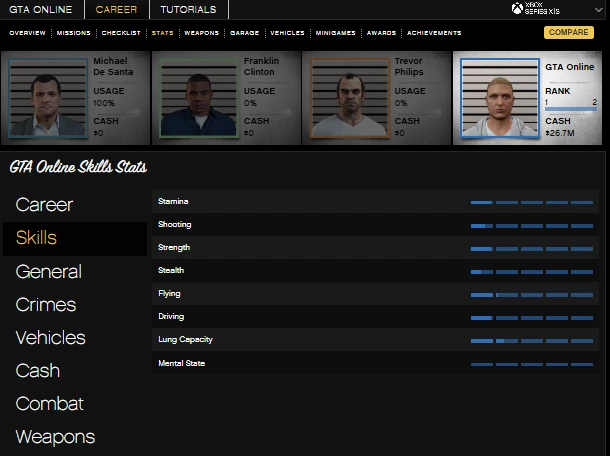610x456 pixels.
Task: Open the GTA ONLINE top tab
Action: click(x=40, y=9)
